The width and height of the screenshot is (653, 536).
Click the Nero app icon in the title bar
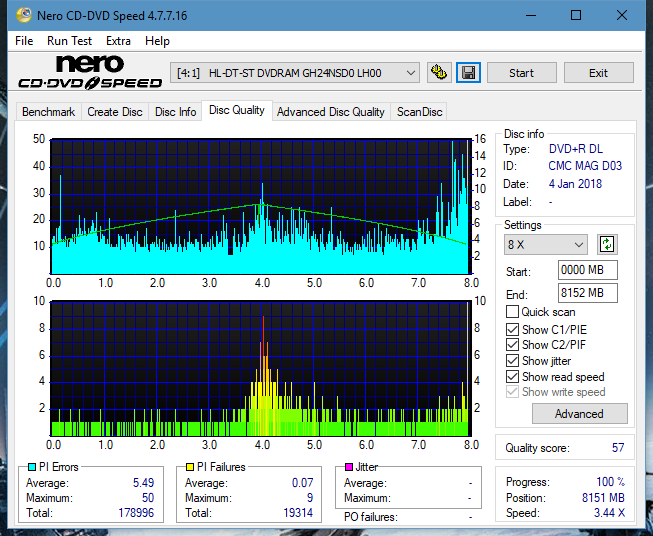[24, 15]
